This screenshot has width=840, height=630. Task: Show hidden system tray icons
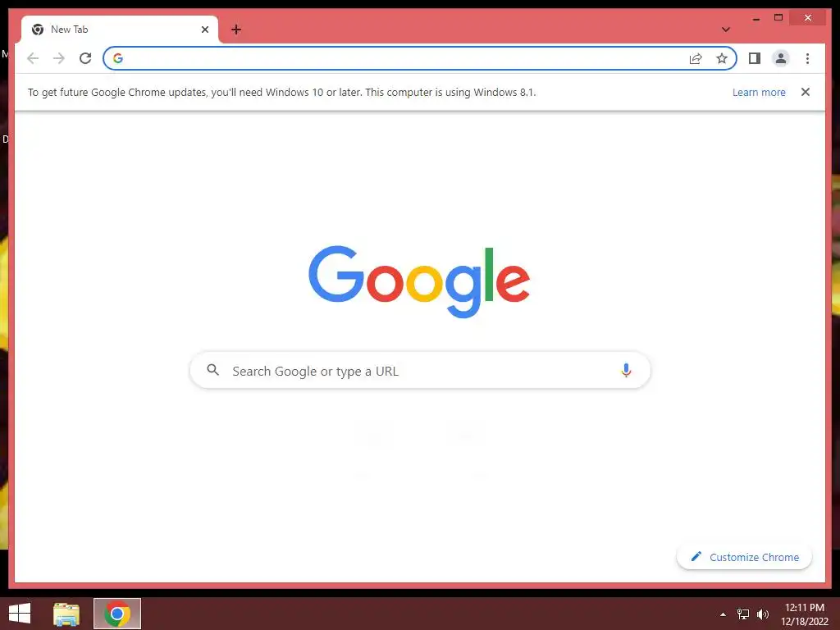coord(724,614)
